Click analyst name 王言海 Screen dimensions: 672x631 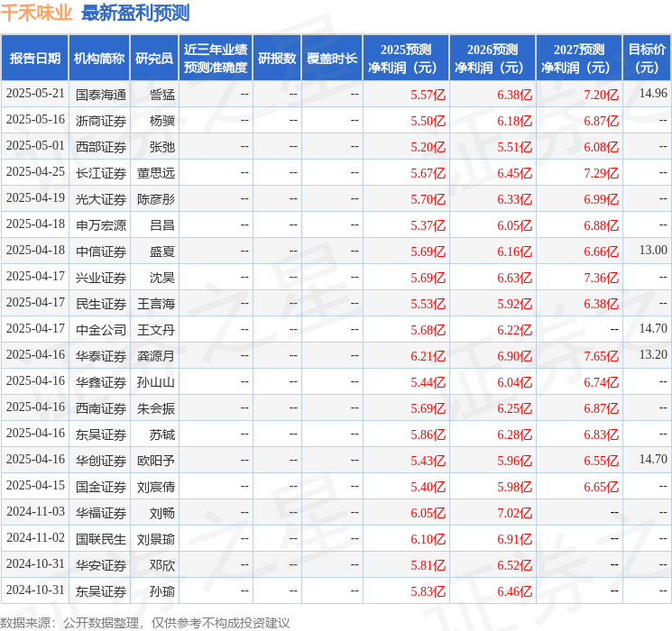click(156, 304)
